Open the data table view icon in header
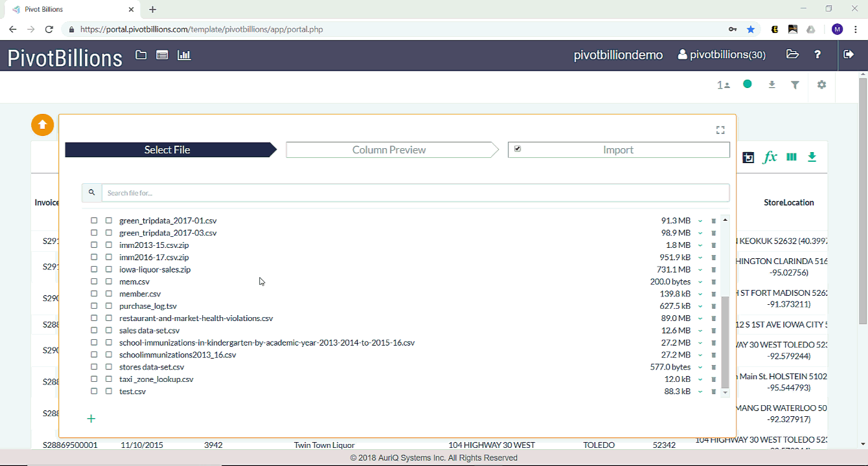Screen dimensions: 868x466 click(162, 55)
